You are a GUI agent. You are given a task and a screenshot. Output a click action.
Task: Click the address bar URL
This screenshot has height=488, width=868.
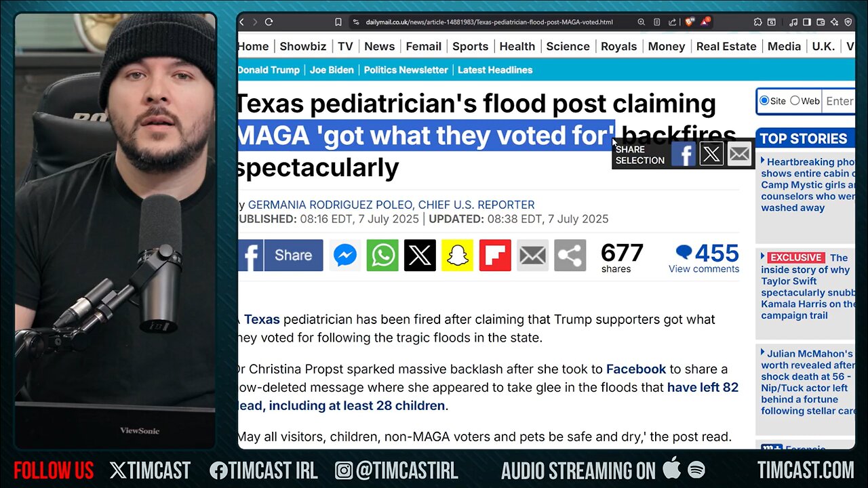[489, 22]
